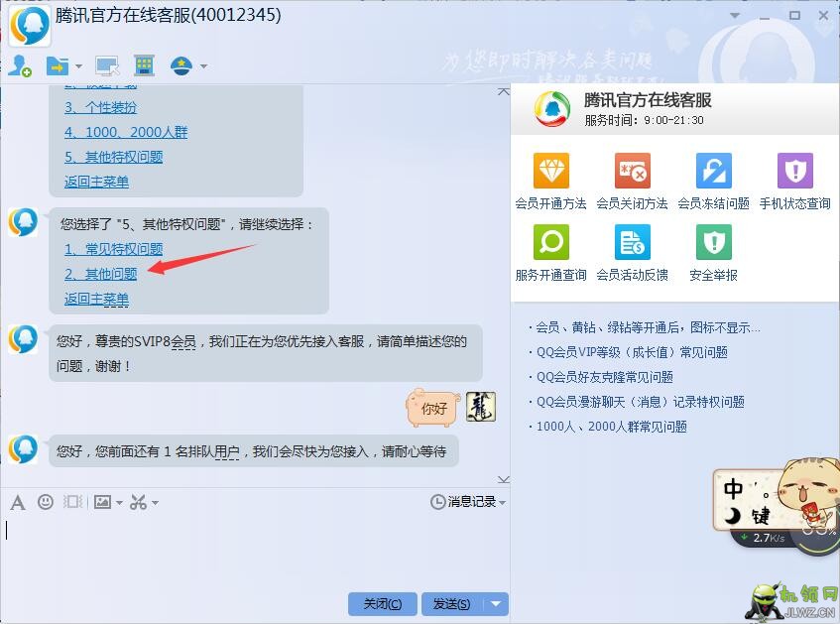Click the add friend icon in toolbar
The height and width of the screenshot is (624, 840).
click(20, 65)
